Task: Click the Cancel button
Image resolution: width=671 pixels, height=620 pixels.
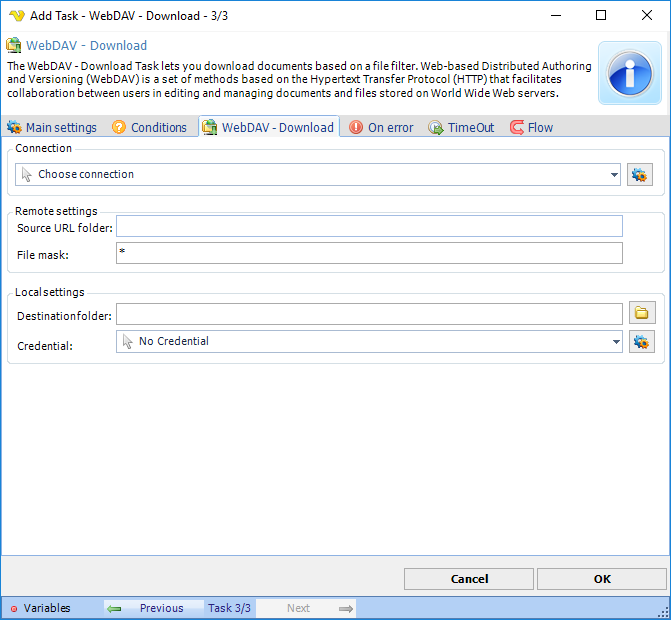Action: tap(469, 579)
